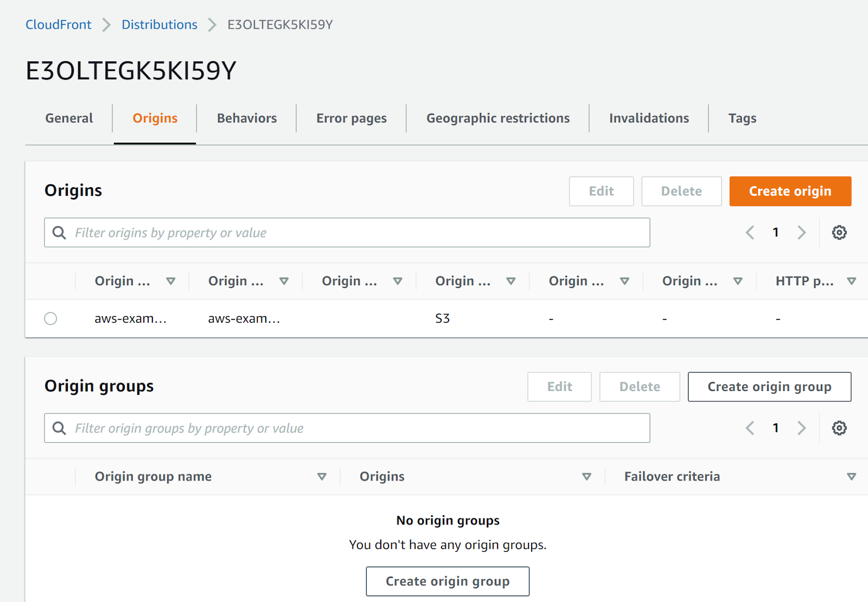Viewport: 868px width, 602px height.
Task: Click the Distributions breadcrumb link
Action: [159, 24]
